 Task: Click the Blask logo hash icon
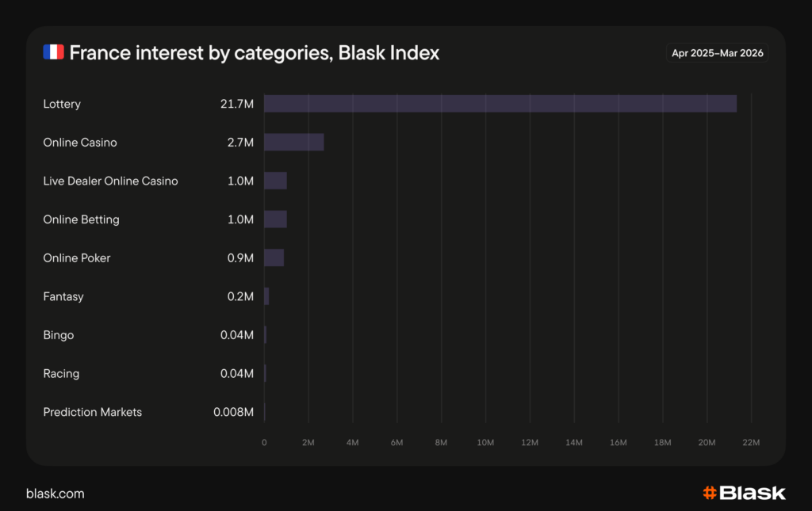coord(710,493)
